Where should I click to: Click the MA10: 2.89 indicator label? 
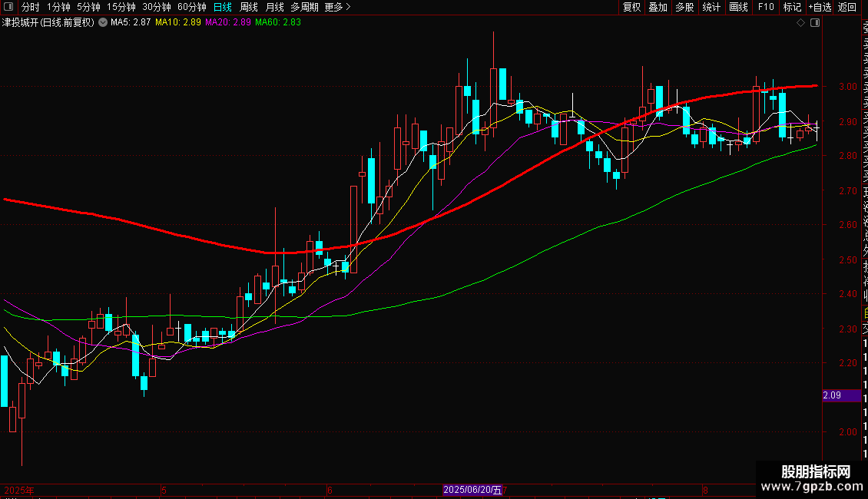[178, 22]
